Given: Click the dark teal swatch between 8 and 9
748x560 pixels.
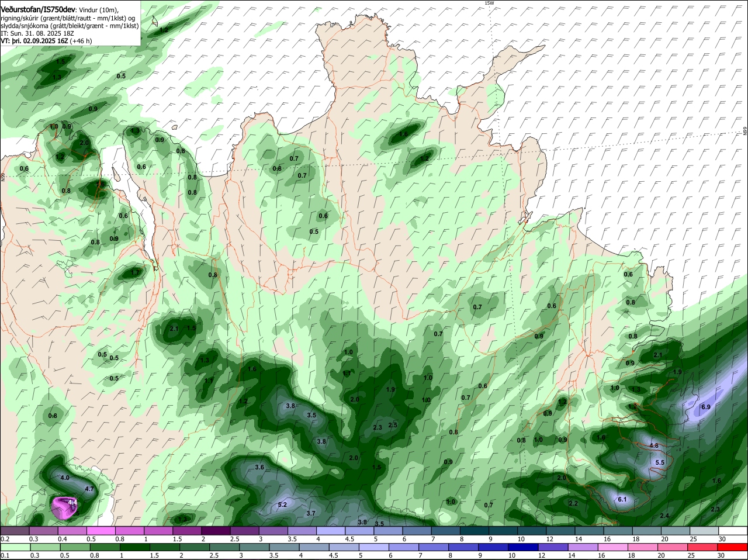Looking at the screenshot, I should coord(475,530).
